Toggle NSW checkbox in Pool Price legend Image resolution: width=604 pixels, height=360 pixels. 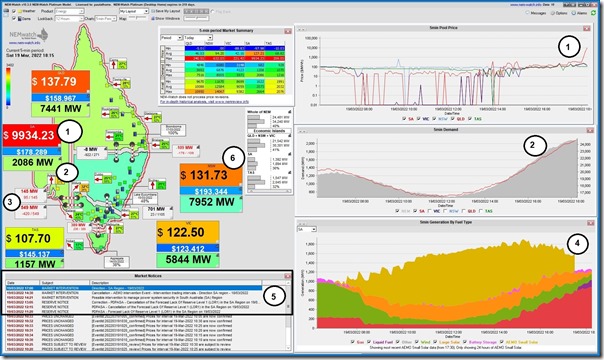click(435, 119)
